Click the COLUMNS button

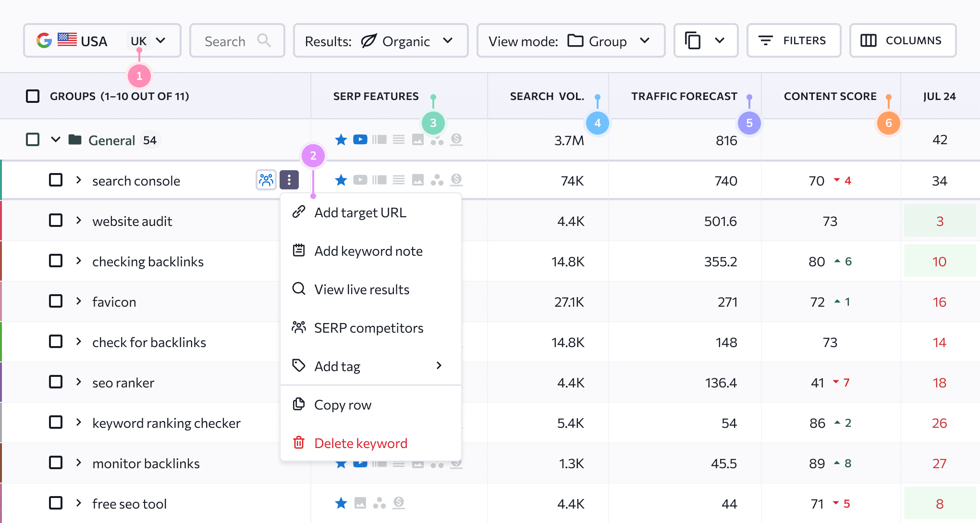[x=903, y=41]
